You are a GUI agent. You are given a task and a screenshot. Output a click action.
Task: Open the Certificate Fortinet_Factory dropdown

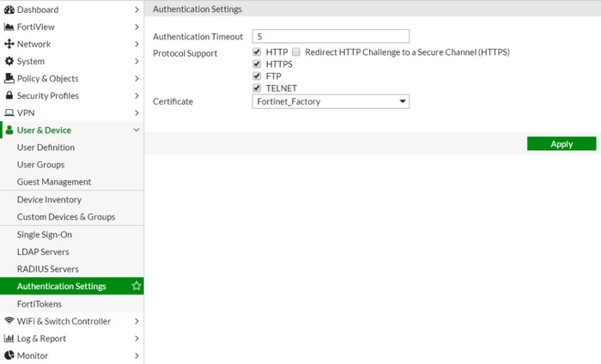click(x=331, y=101)
